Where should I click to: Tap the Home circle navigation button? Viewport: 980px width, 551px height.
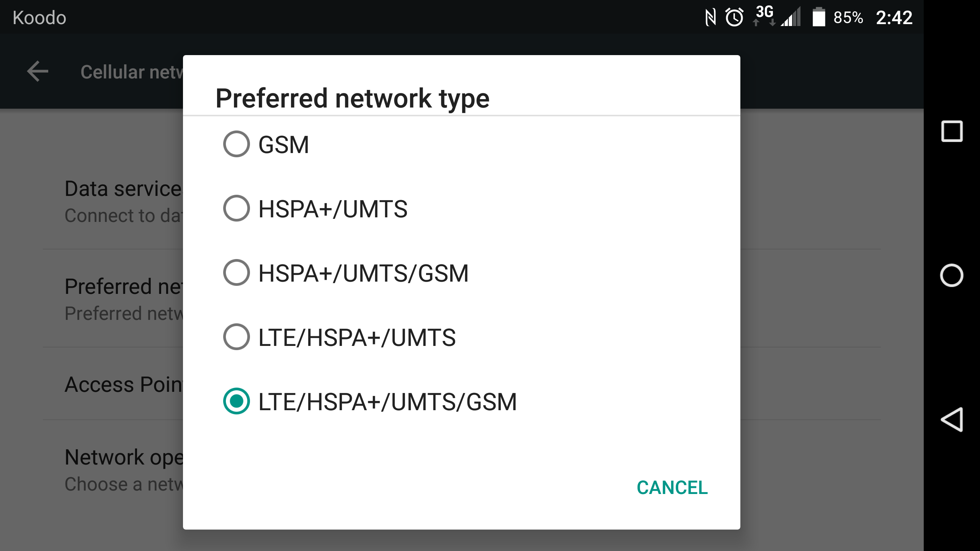coord(953,275)
